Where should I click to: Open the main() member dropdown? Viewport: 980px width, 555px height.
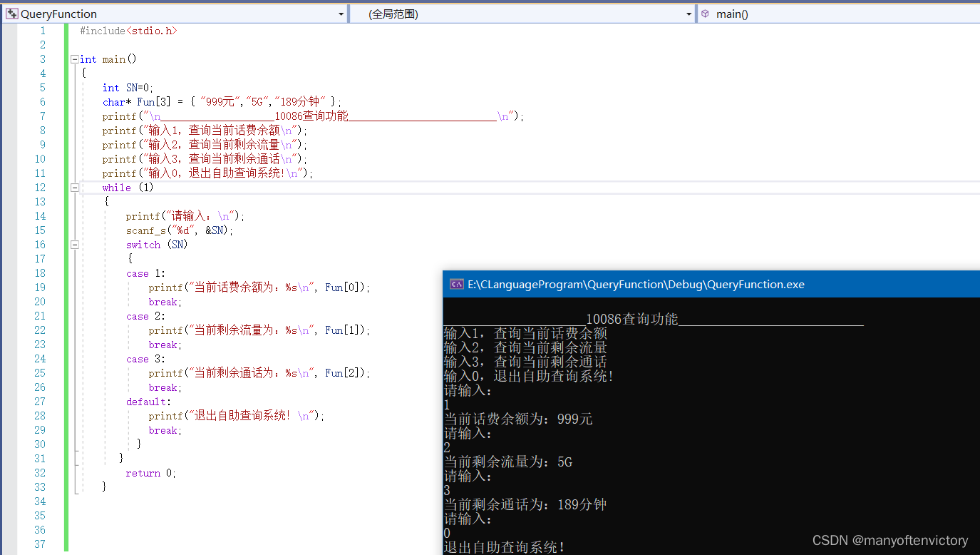click(x=838, y=14)
